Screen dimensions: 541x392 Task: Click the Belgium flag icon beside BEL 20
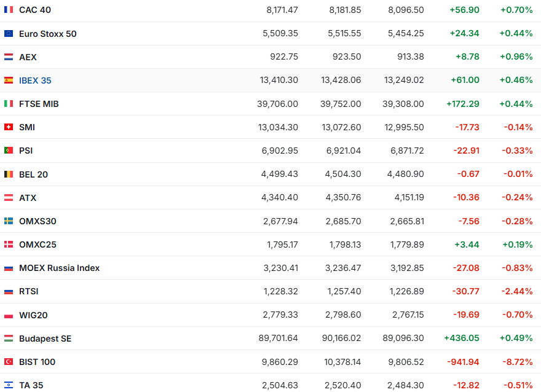click(x=9, y=174)
